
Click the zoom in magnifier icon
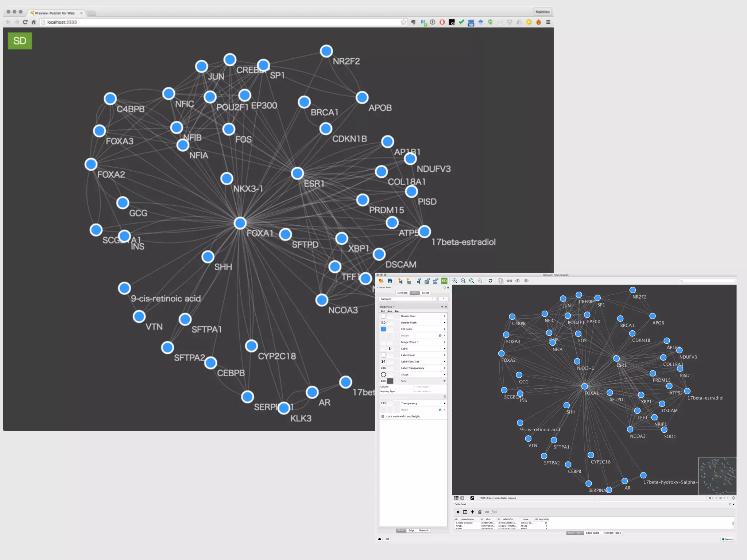[x=455, y=281]
